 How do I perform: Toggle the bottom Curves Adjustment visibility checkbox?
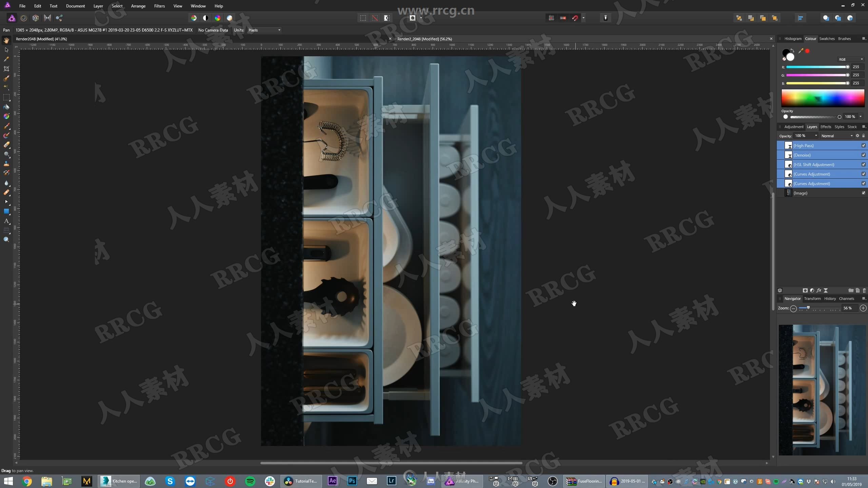point(864,183)
